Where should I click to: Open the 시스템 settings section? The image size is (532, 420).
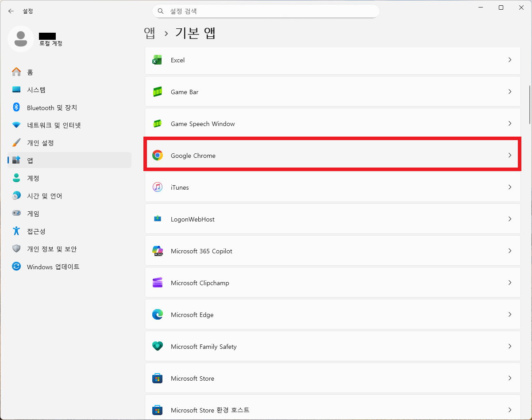point(69,89)
